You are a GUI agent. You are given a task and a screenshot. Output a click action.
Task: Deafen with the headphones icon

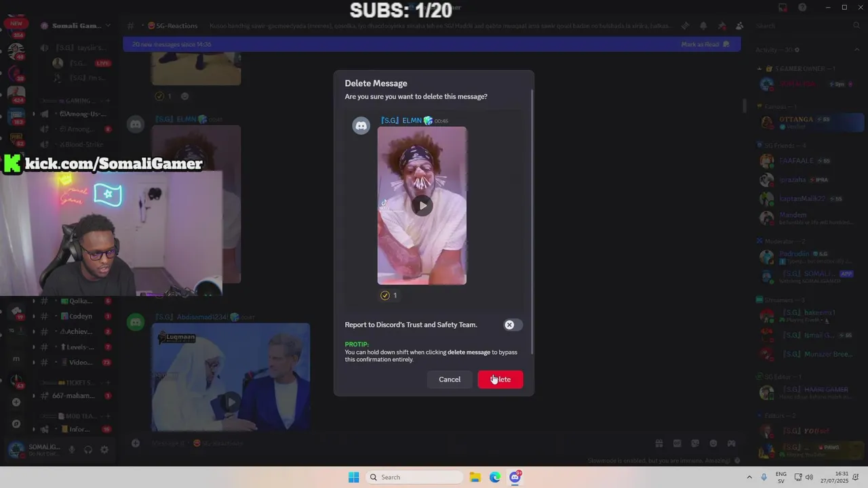88,449
